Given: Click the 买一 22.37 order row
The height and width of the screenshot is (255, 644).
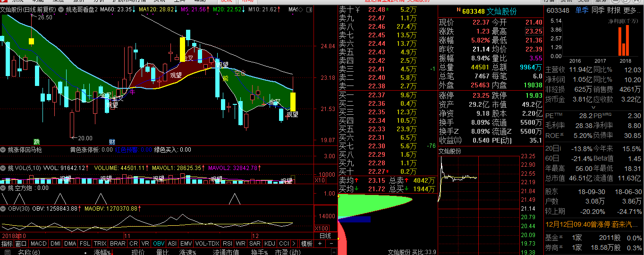Looking at the screenshot, I should [388, 95].
